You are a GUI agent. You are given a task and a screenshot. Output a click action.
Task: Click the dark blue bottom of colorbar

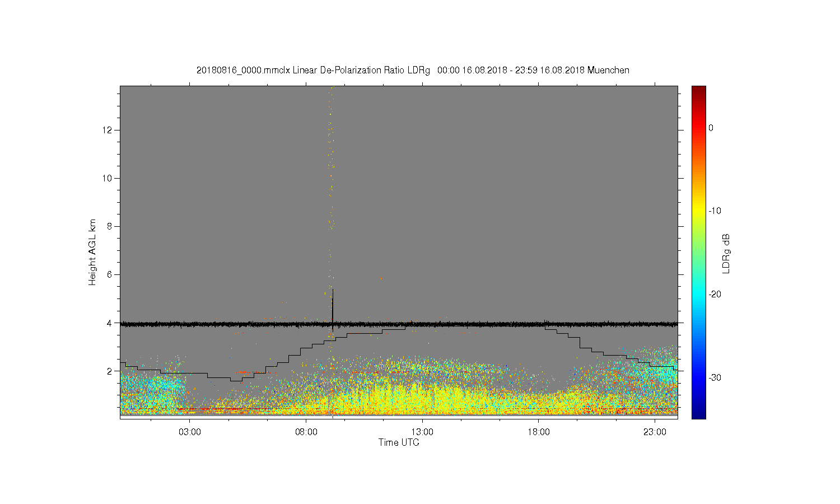click(699, 413)
